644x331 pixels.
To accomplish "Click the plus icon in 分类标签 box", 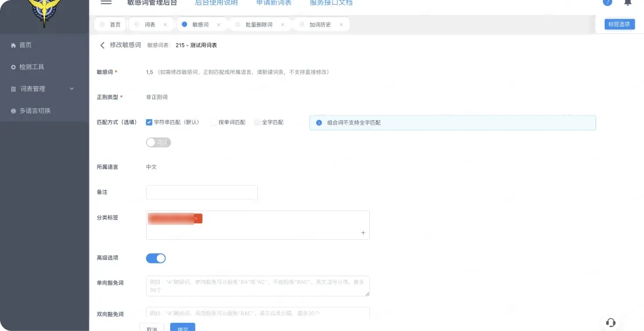I will (x=363, y=233).
